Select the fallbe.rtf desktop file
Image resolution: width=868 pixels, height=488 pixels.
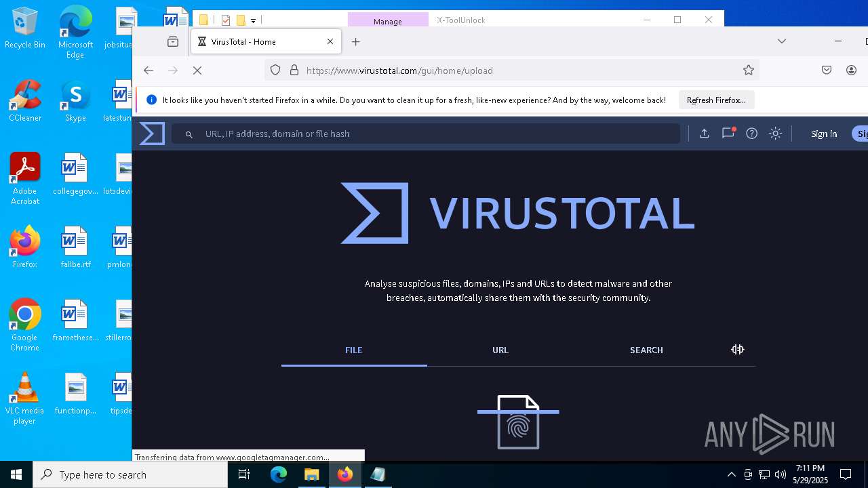pyautogui.click(x=75, y=247)
